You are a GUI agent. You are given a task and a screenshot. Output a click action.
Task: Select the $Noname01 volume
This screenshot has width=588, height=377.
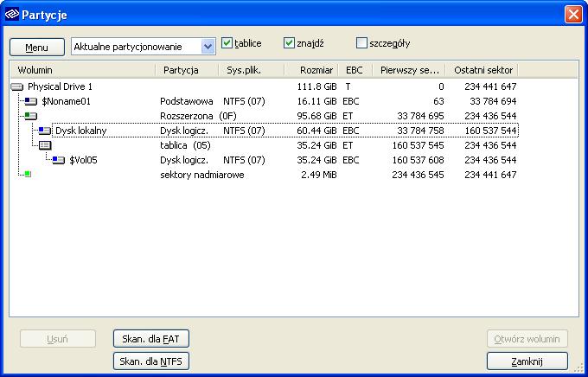(66, 102)
